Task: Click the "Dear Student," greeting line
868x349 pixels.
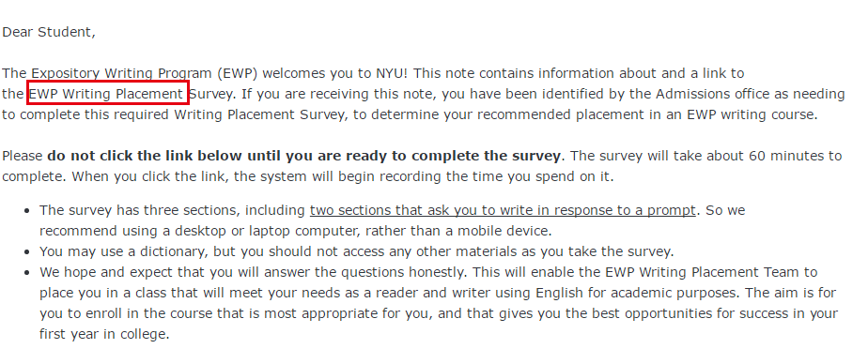Action: click(x=49, y=33)
